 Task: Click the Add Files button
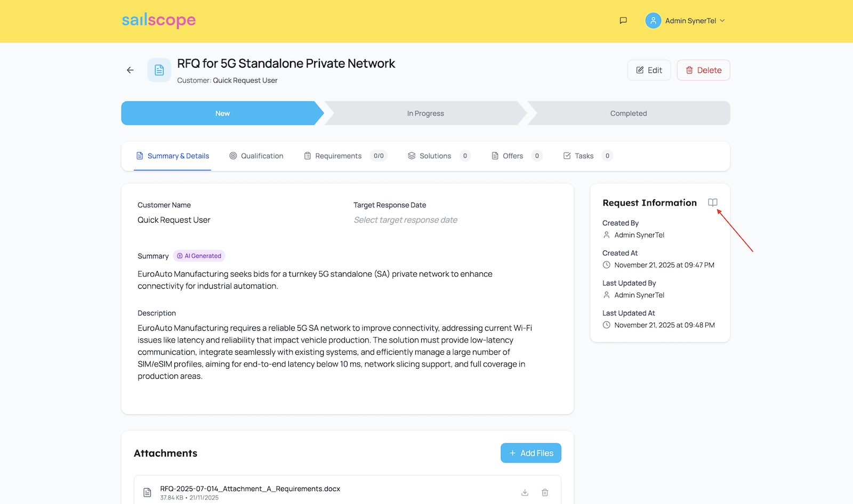(530, 453)
